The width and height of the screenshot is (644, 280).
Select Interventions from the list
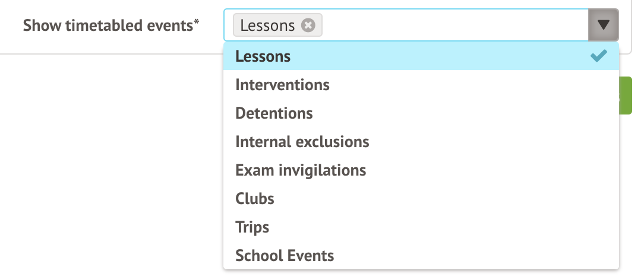click(x=282, y=85)
